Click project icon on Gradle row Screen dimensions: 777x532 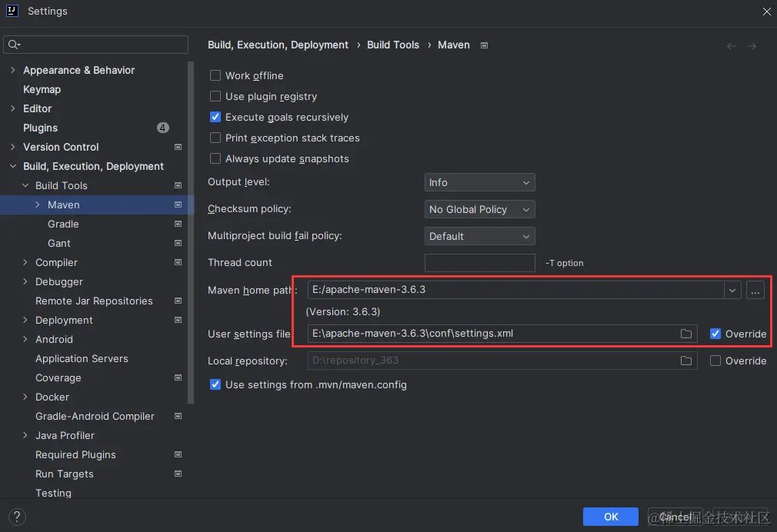coord(178,224)
